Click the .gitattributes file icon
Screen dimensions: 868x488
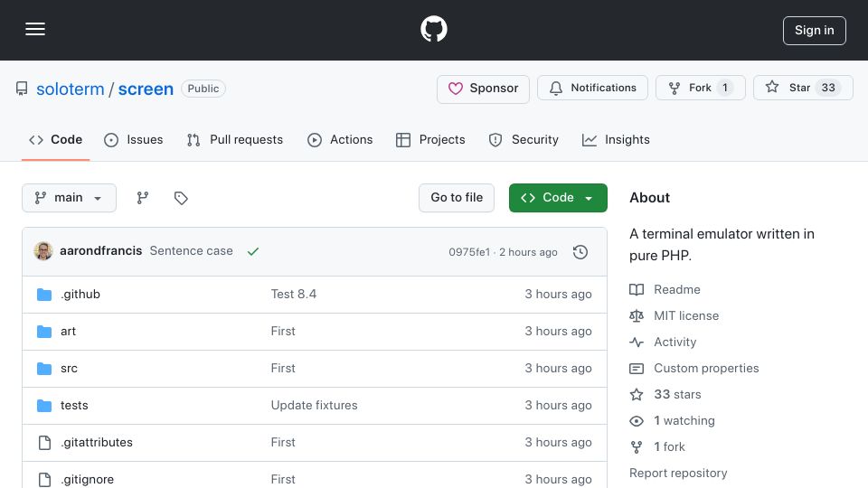point(45,443)
